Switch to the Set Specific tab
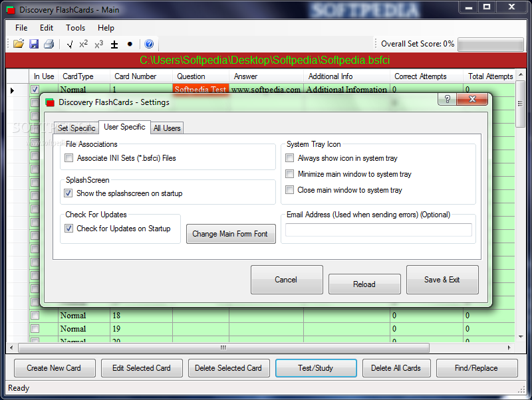 pos(76,128)
